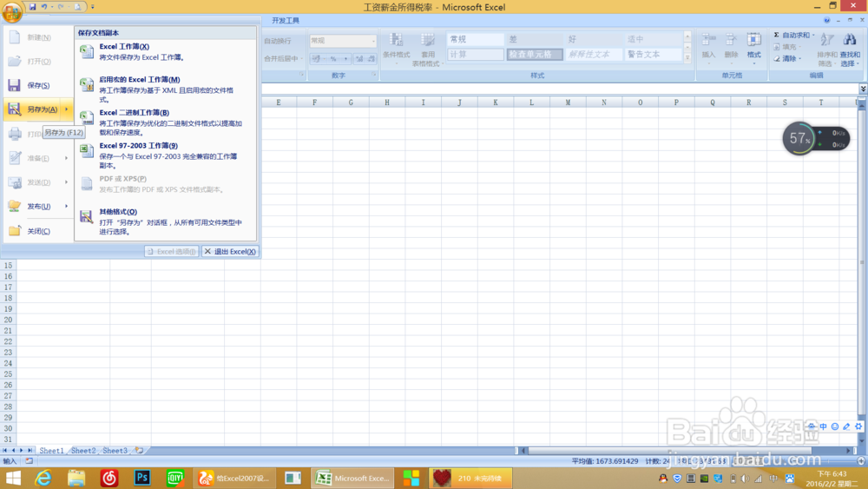868x489 pixels.
Task: Apply the Warning Text (警告文本) style
Action: (654, 54)
